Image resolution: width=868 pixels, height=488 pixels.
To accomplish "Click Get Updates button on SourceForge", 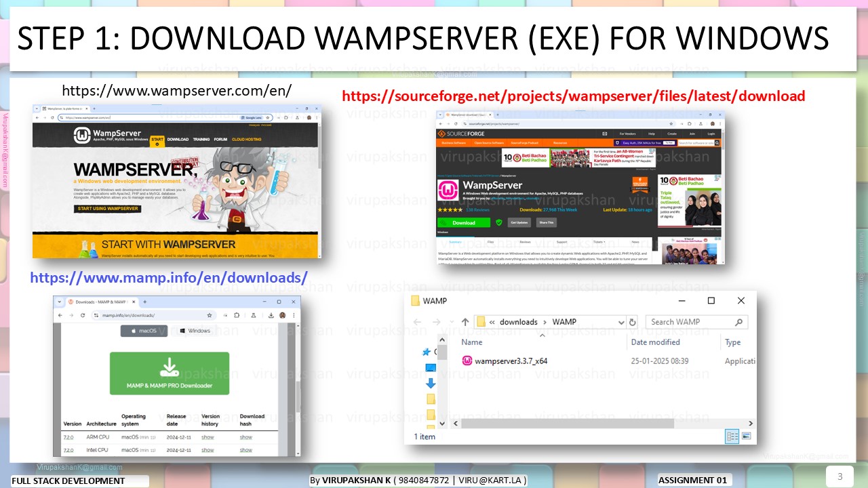I will (520, 222).
